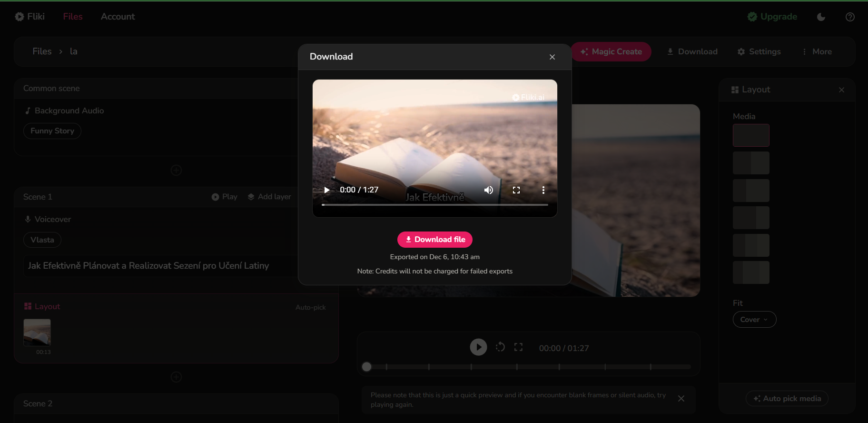Click the add scene plus icon above Scene 1
This screenshot has width=868, height=423.
[176, 170]
